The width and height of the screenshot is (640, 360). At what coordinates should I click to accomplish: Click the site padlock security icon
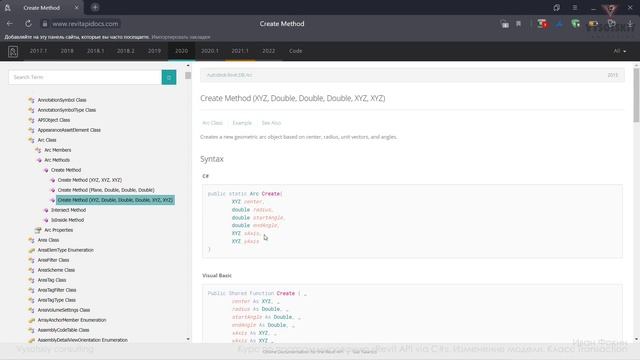pyautogui.click(x=45, y=24)
